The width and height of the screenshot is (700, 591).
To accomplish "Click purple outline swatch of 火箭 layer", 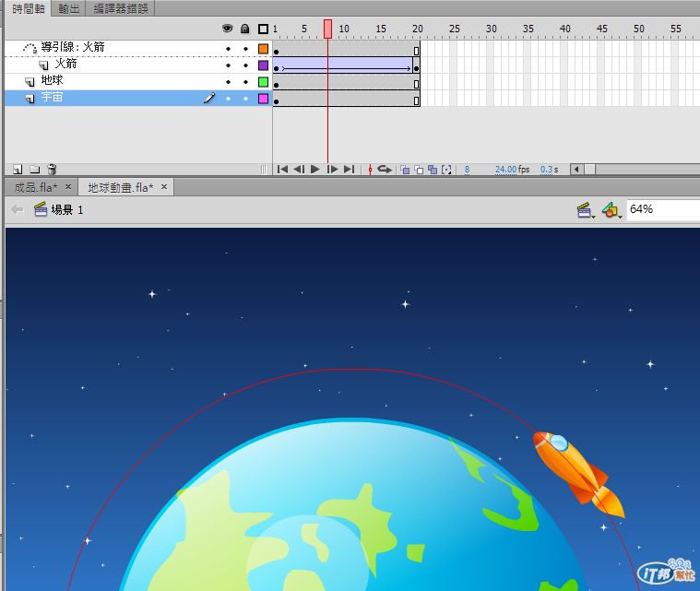I will point(264,65).
